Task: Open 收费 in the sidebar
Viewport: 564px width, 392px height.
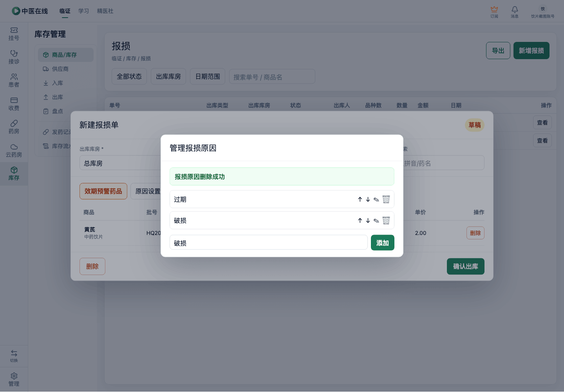Action: [x=14, y=104]
